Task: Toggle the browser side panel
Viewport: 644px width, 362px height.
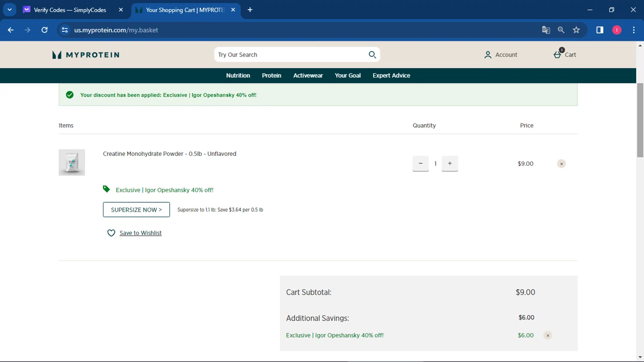Action: (600, 30)
